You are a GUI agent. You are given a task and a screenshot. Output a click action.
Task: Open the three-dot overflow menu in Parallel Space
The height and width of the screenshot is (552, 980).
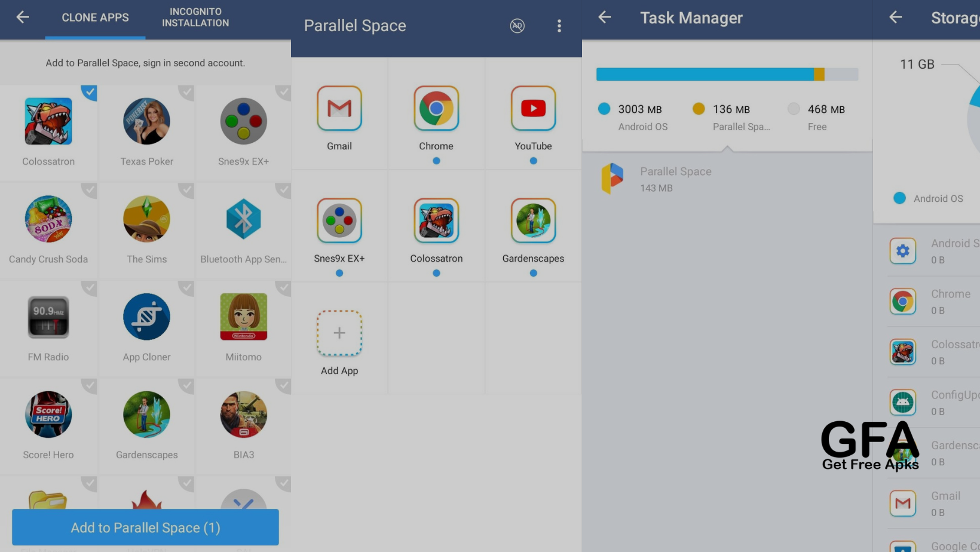559,26
